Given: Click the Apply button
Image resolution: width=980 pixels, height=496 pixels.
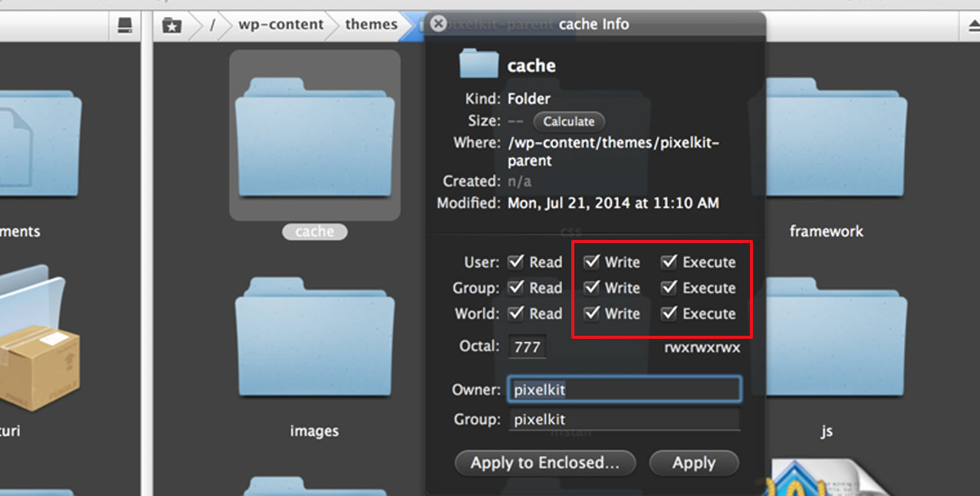Looking at the screenshot, I should [x=694, y=463].
